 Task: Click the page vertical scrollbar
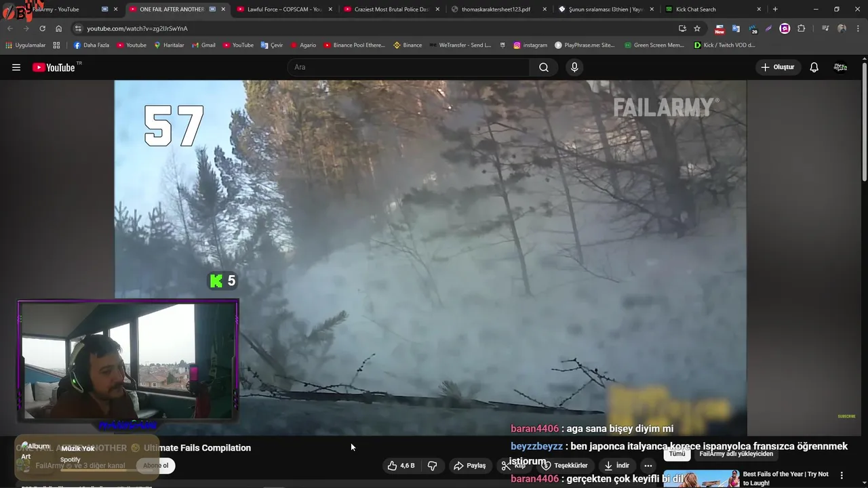(x=865, y=122)
